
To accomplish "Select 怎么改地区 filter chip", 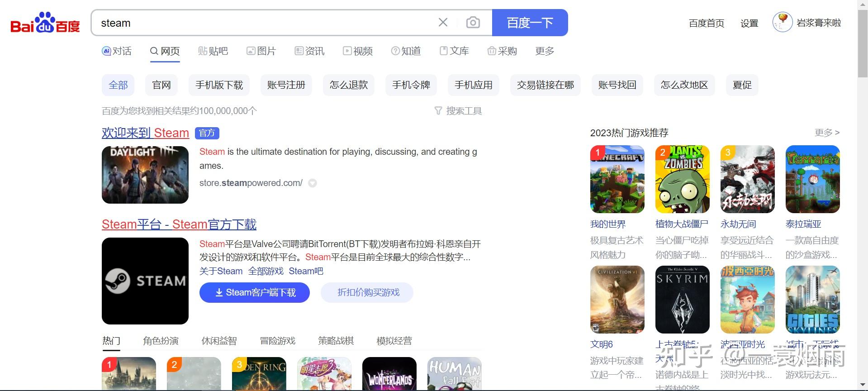I will [x=684, y=85].
